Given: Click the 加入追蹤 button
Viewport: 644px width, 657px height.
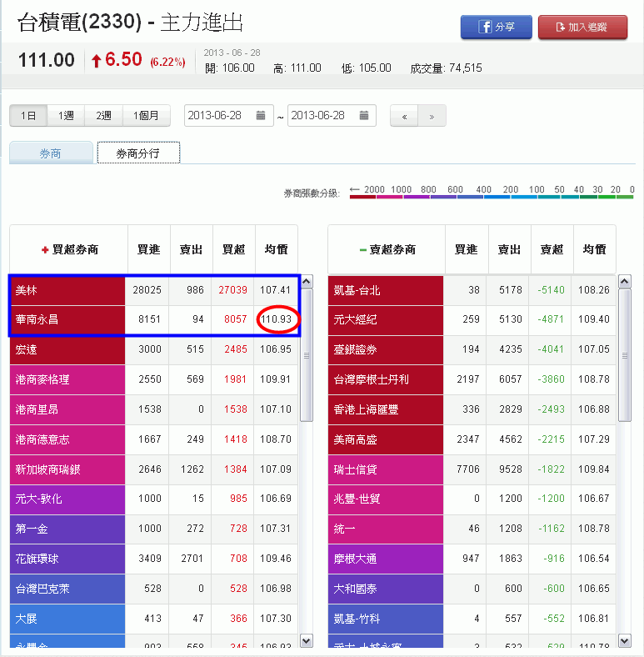Looking at the screenshot, I should pyautogui.click(x=582, y=28).
